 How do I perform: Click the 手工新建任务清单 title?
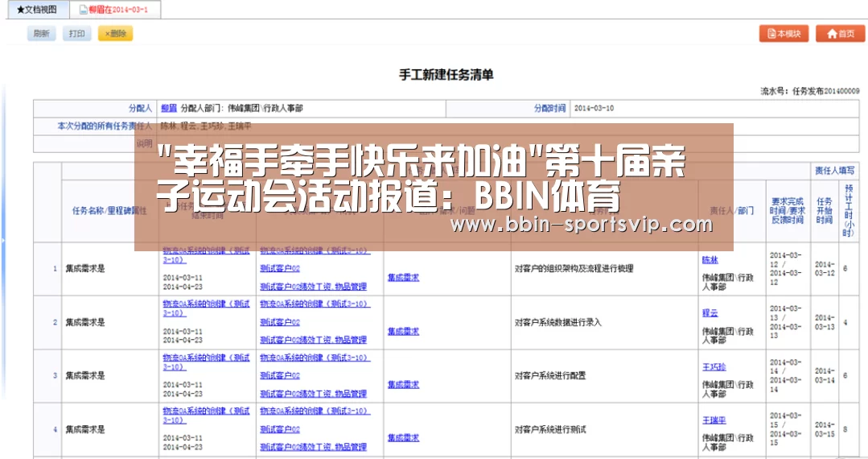pos(446,75)
